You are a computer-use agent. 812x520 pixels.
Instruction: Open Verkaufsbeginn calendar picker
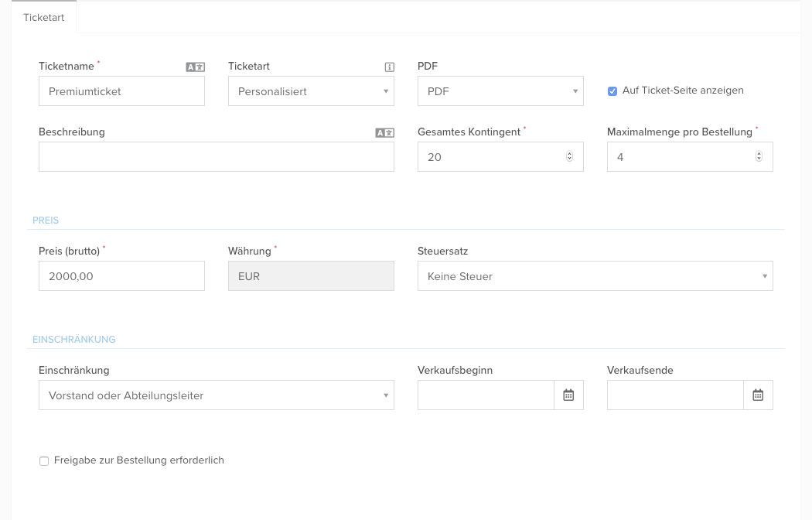point(568,395)
